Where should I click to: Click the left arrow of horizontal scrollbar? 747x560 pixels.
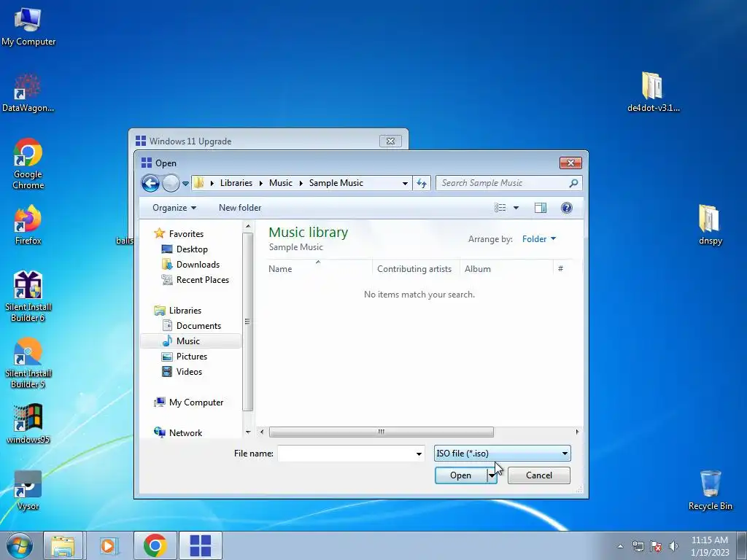pos(262,432)
